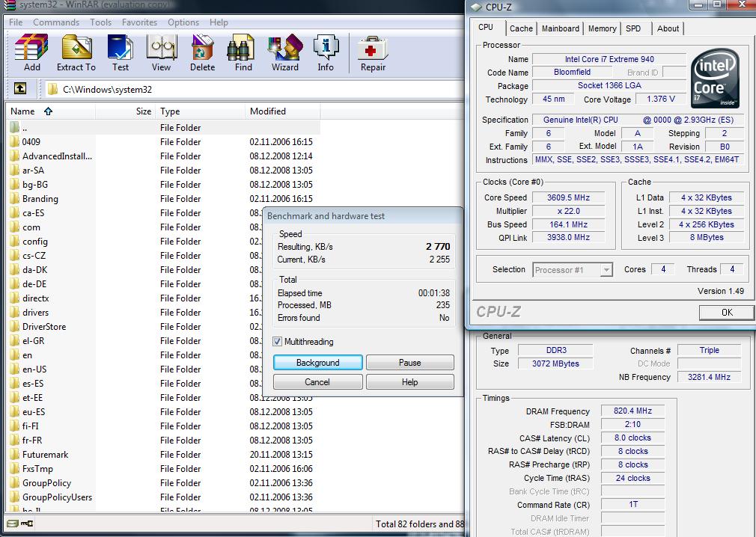Click the Pause button
The image size is (756, 537).
coord(410,363)
